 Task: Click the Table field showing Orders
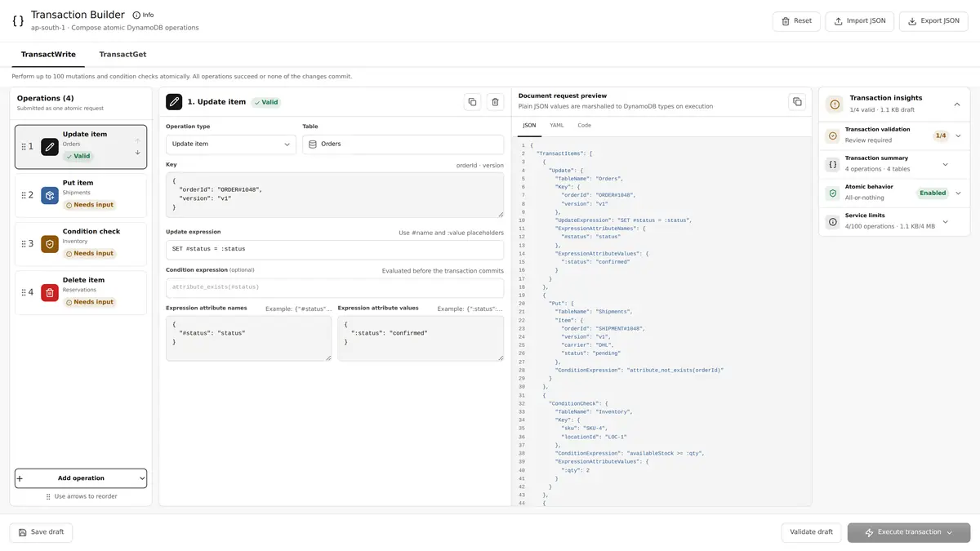pyautogui.click(x=403, y=144)
